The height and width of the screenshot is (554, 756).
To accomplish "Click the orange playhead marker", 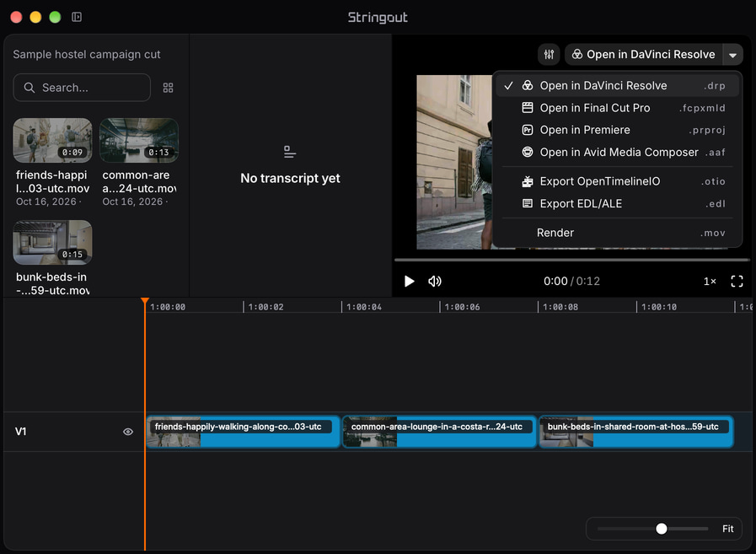I will click(145, 302).
